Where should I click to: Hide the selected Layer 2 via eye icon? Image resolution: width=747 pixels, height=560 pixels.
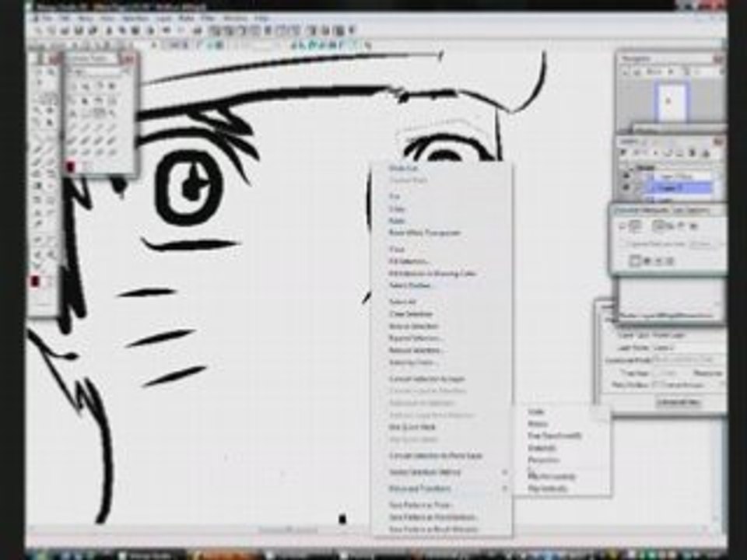pos(626,188)
